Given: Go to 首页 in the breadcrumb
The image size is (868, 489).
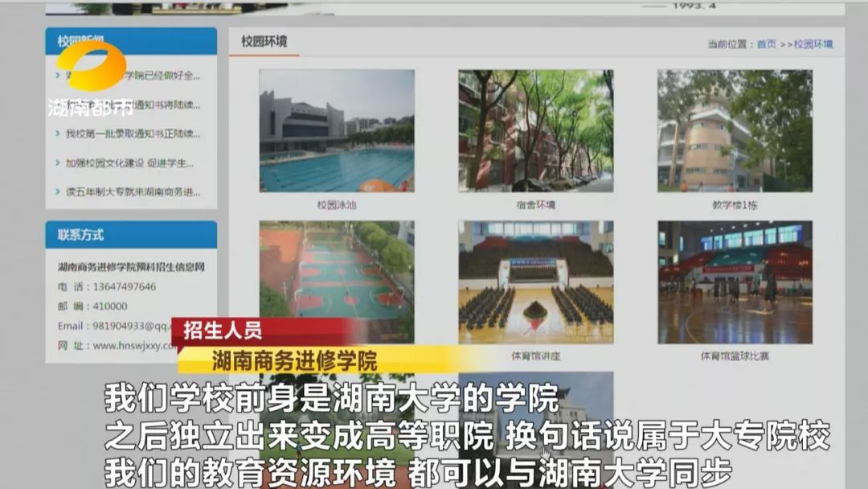Looking at the screenshot, I should (x=767, y=44).
